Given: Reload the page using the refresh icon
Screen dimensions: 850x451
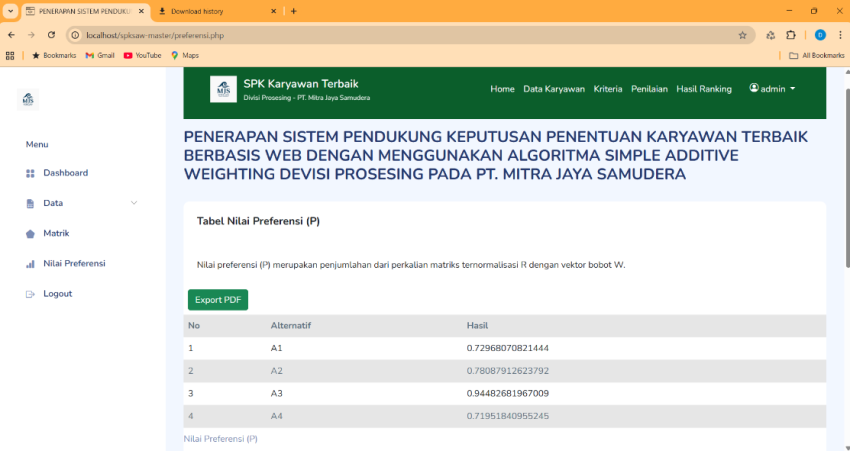Looking at the screenshot, I should [51, 35].
